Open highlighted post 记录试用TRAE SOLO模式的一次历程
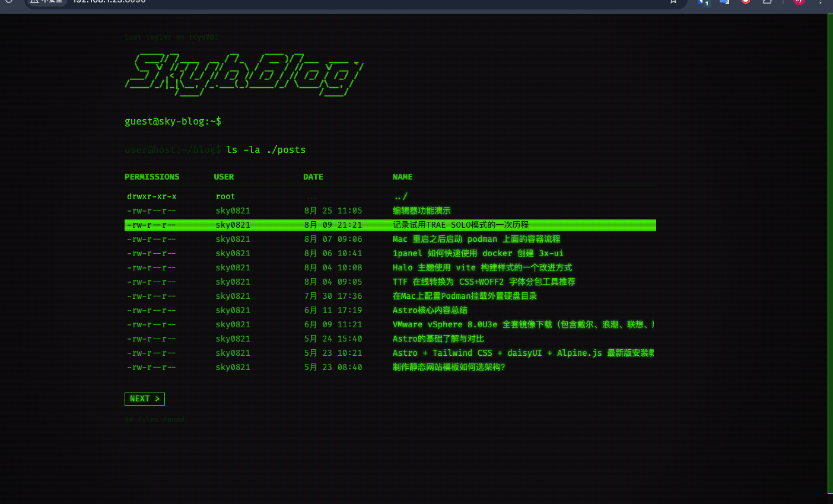833x504 pixels. [460, 225]
